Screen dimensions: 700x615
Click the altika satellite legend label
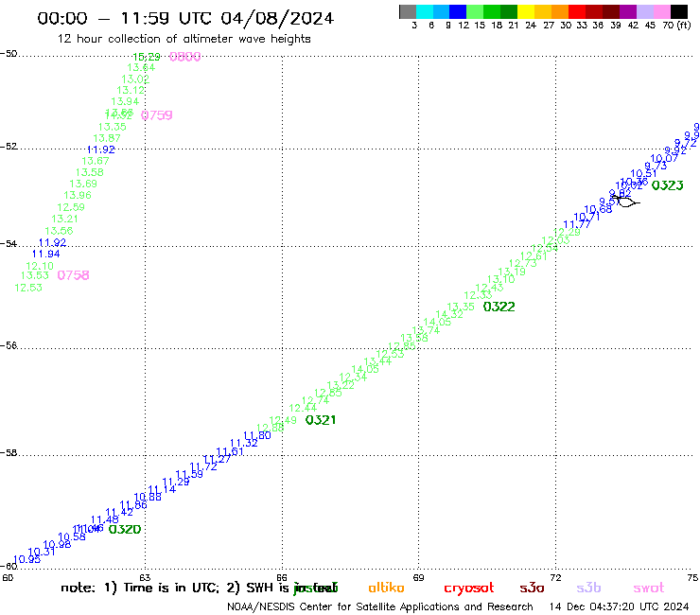coord(386,588)
